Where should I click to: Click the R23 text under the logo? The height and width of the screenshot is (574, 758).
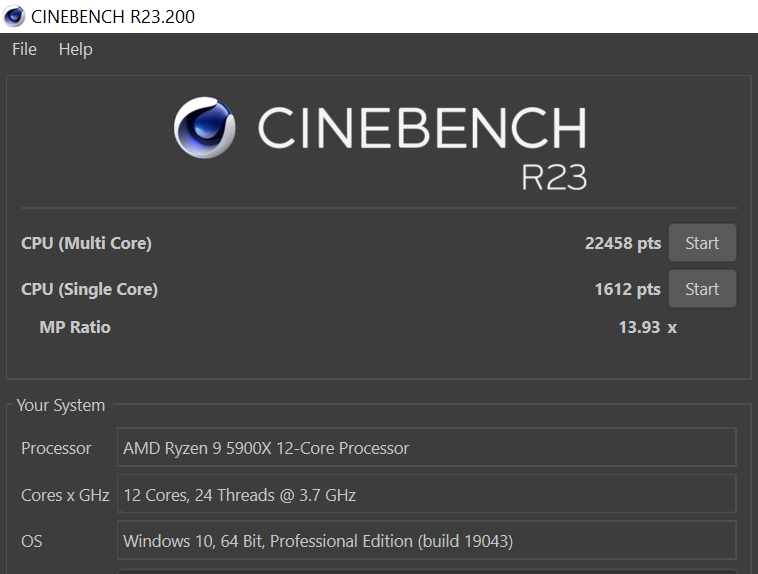554,177
